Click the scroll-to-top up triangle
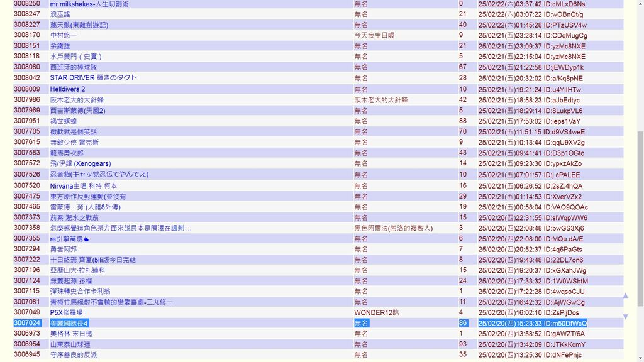Image resolution: width=644 pixels, height=362 pixels. pyautogui.click(x=625, y=295)
